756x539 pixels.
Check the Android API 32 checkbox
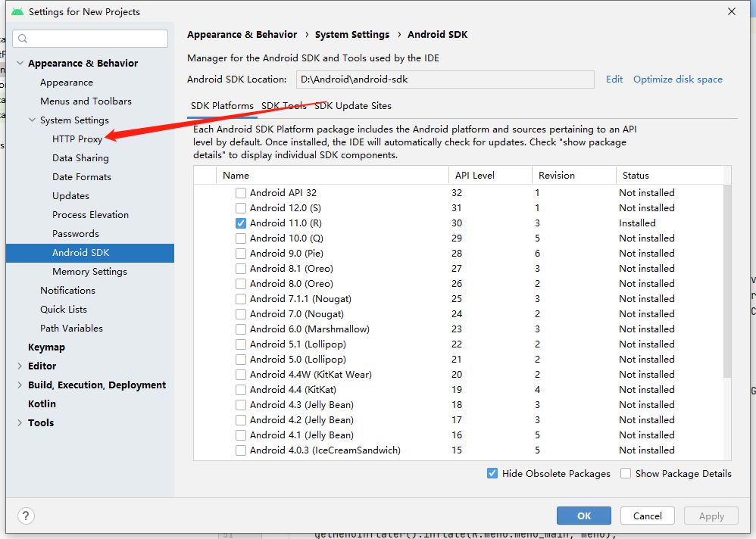[241, 193]
